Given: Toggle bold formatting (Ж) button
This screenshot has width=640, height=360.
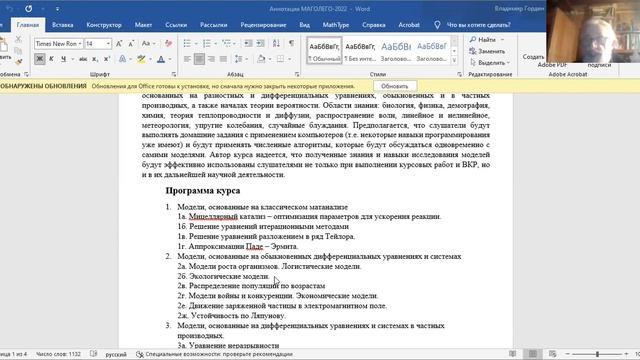Looking at the screenshot, I should (39, 59).
